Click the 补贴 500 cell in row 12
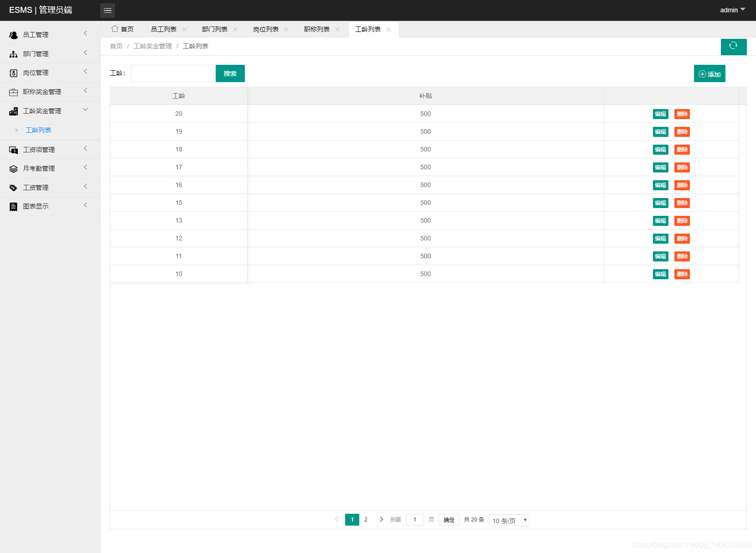The height and width of the screenshot is (553, 756). pos(425,238)
